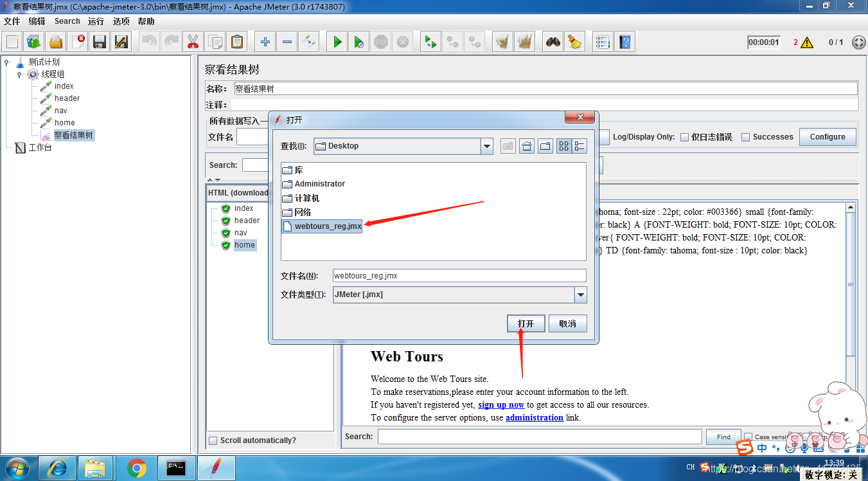Switch Open dialog to Details view
Image resolution: width=868 pixels, height=481 pixels.
[x=580, y=146]
